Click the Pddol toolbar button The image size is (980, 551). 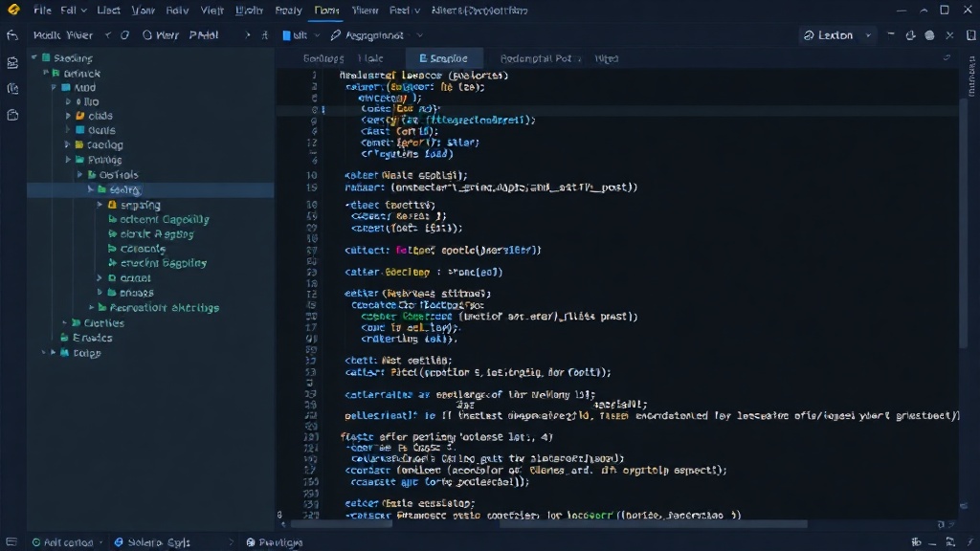pyautogui.click(x=204, y=35)
